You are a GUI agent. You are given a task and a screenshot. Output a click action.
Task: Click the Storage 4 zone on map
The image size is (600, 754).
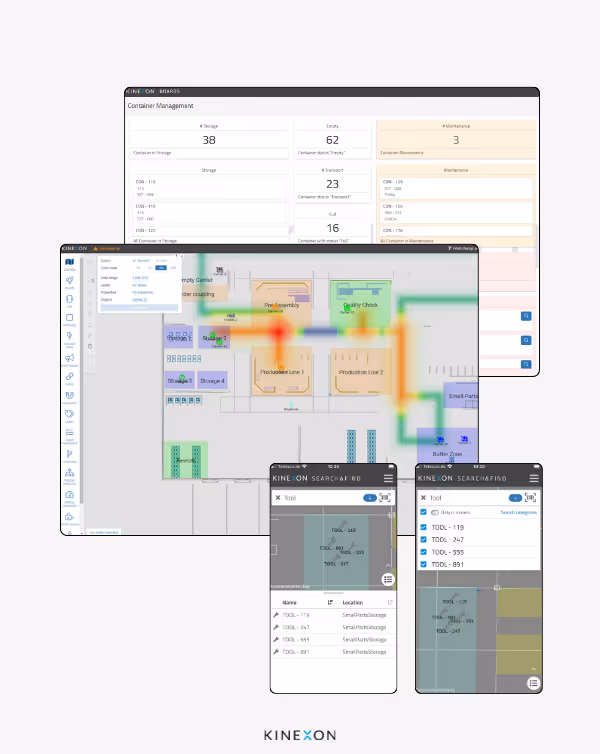(x=212, y=380)
